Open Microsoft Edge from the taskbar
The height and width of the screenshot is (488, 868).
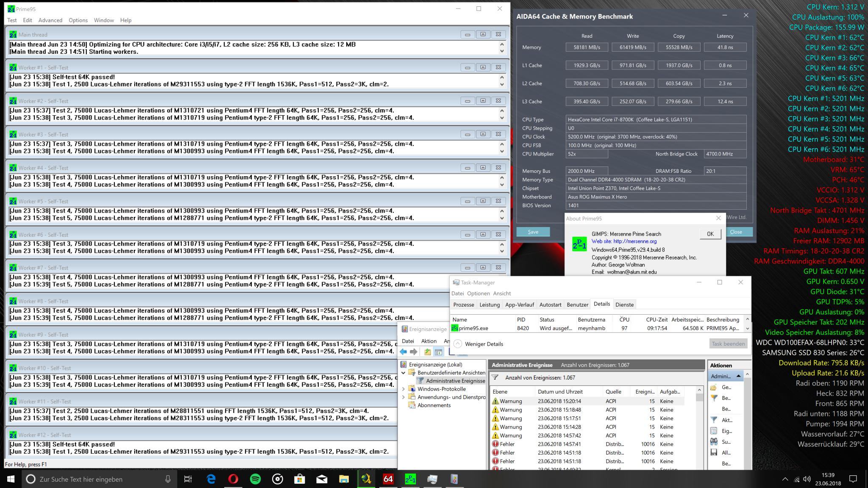(x=211, y=479)
